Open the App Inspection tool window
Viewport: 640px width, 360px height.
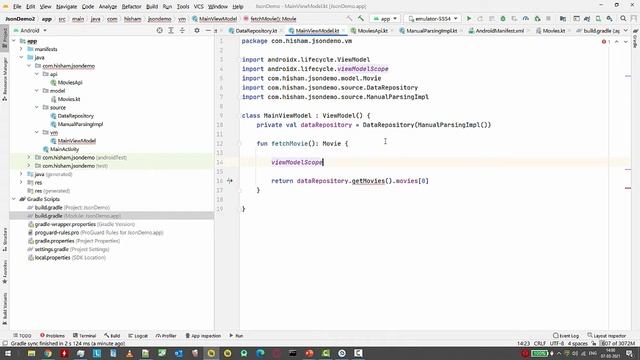pos(203,336)
